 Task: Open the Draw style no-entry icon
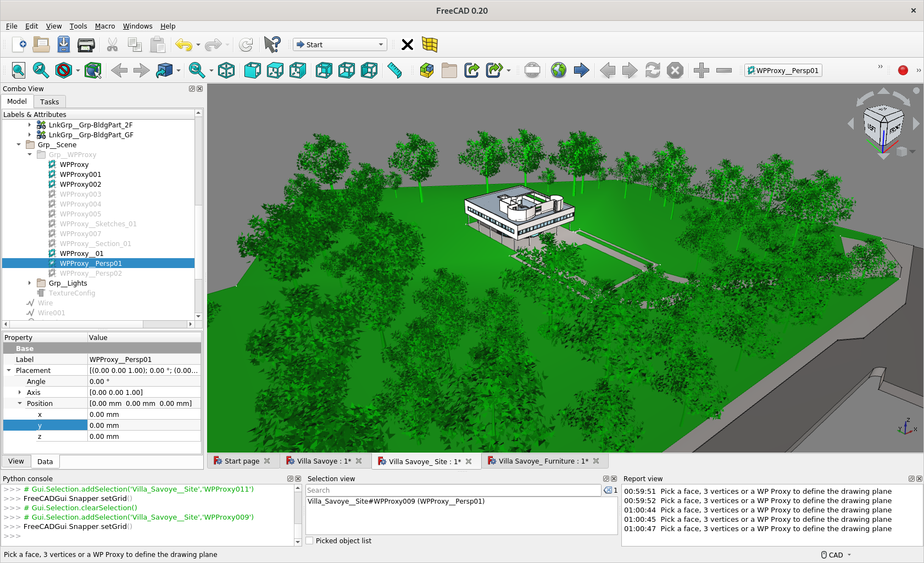tap(64, 70)
